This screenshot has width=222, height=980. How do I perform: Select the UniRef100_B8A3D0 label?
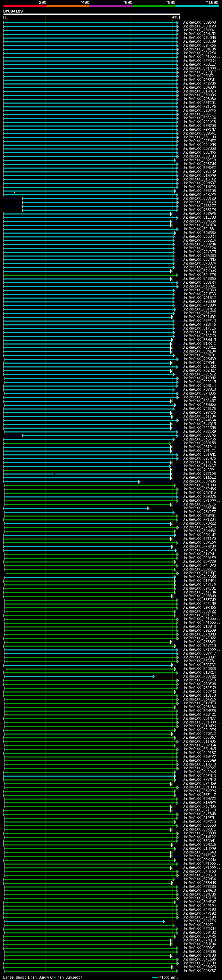(199, 88)
